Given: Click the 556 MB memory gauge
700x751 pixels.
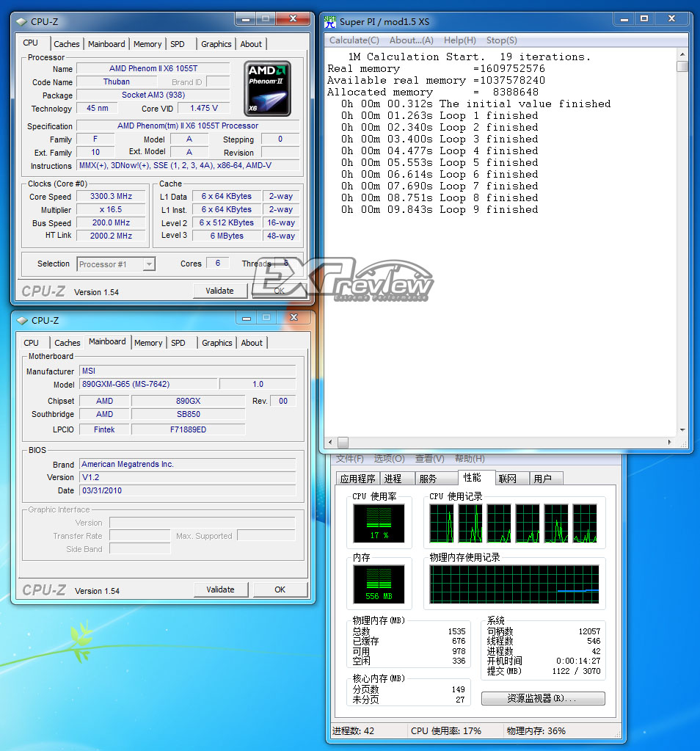Looking at the screenshot, I should point(379,584).
